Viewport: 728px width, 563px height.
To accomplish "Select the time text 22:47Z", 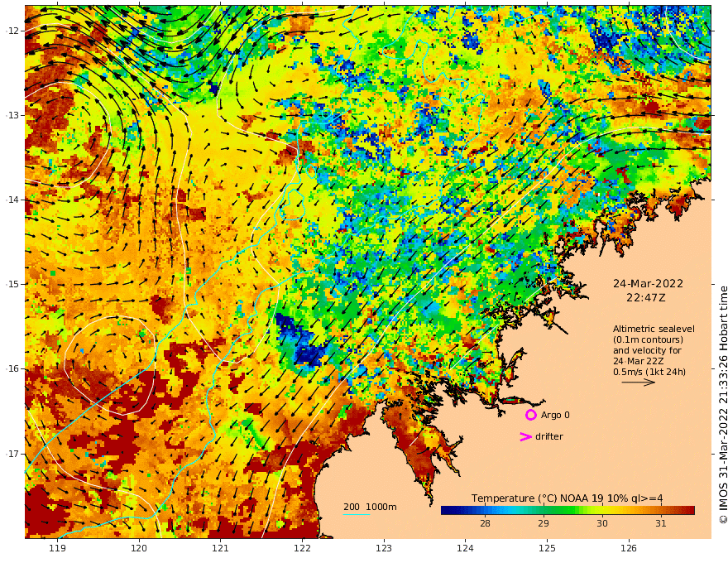I will (646, 297).
